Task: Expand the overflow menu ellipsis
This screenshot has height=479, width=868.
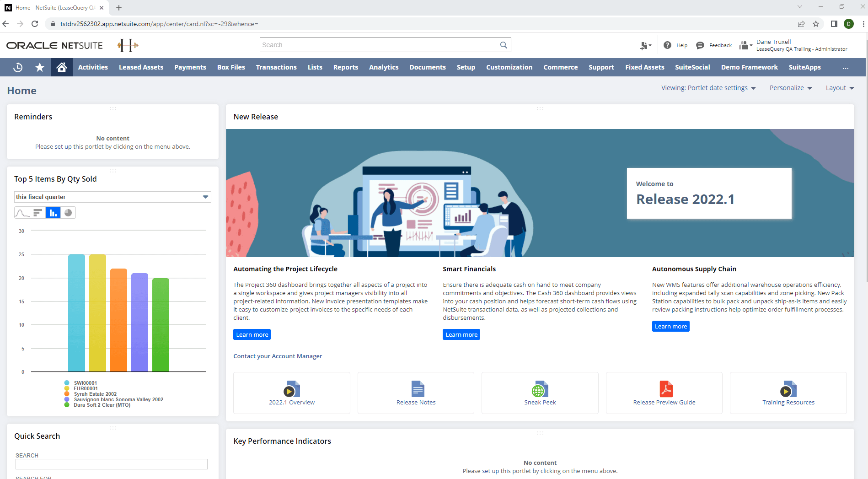Action: 846,68
